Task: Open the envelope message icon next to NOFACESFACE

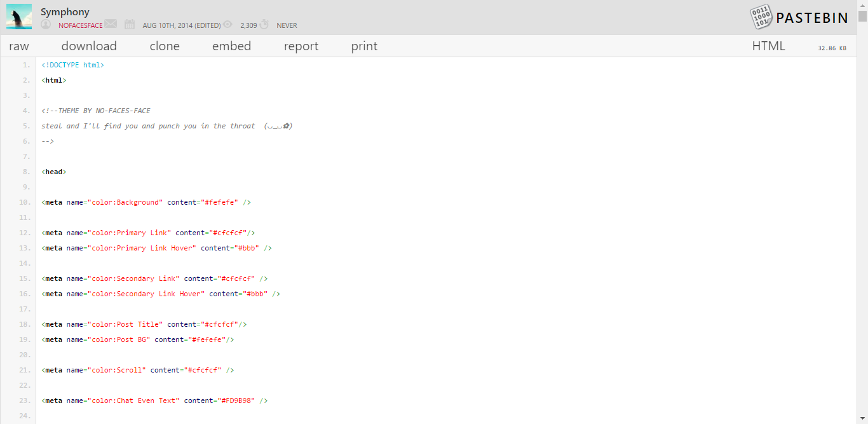Action: tap(111, 25)
